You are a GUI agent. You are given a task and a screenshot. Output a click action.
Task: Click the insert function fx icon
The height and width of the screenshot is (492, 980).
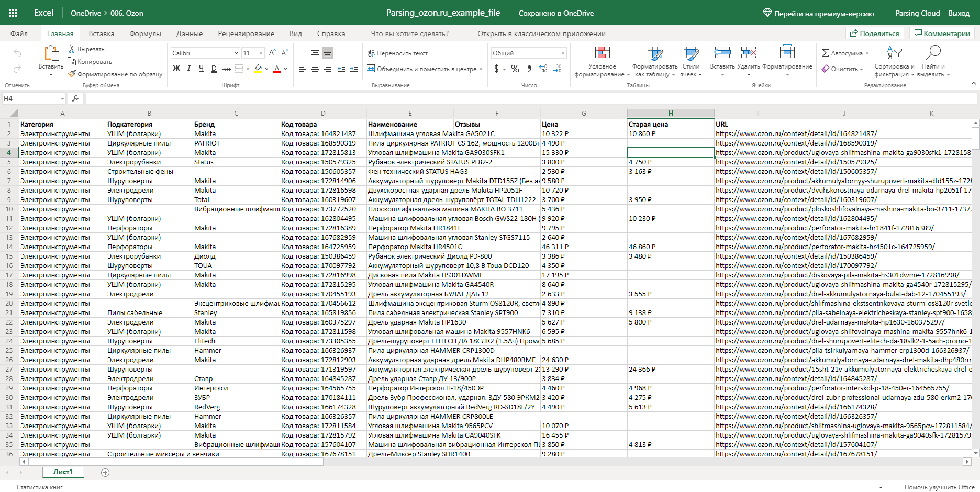point(75,98)
